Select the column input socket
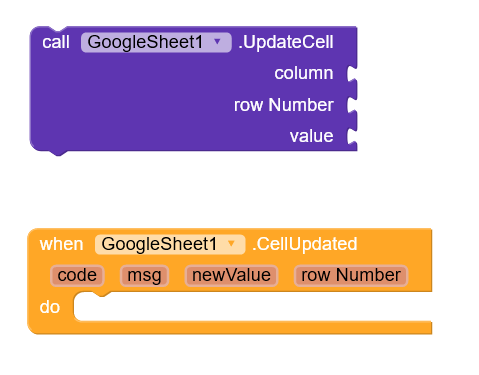479x375 pixels. pos(352,74)
